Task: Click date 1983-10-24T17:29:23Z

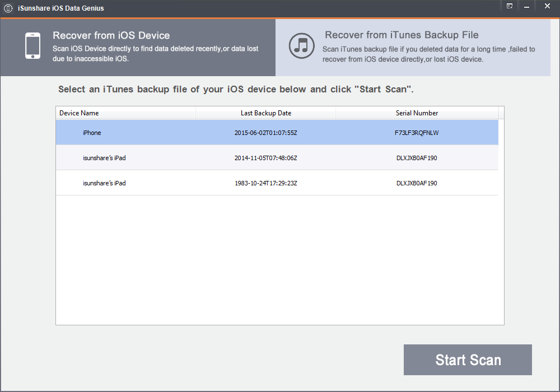Action: tap(265, 183)
